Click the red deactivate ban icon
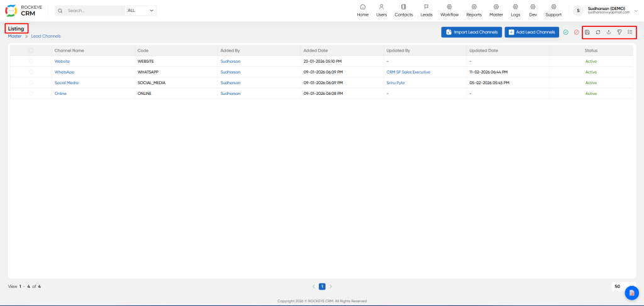Screen dimensions: 644x306 click(x=576, y=32)
